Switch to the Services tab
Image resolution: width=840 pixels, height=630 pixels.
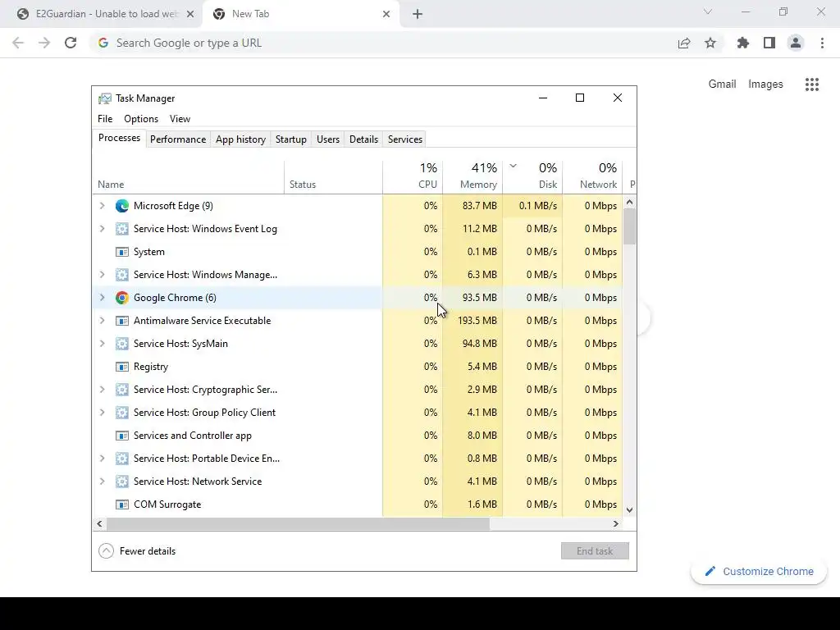[x=405, y=139]
